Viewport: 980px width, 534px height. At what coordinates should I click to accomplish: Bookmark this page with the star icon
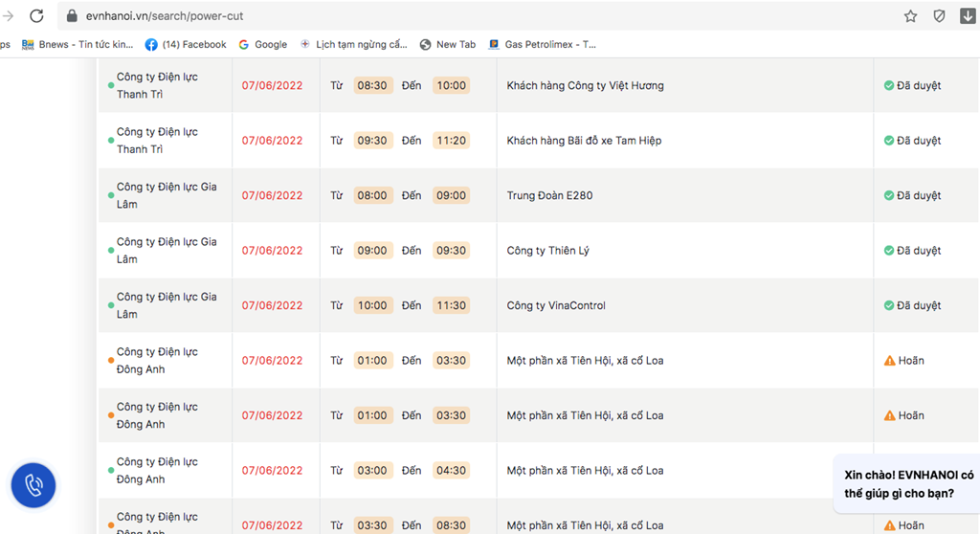(910, 16)
